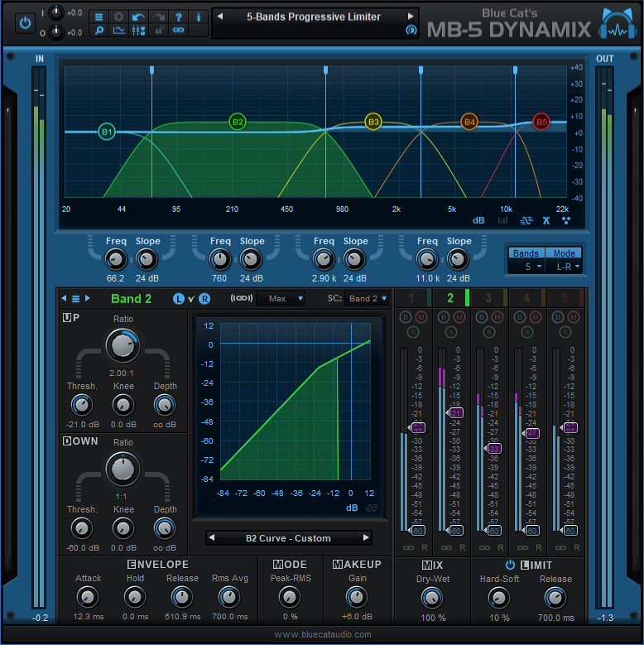
Task: Go to next preset with right arrow
Action: [410, 17]
